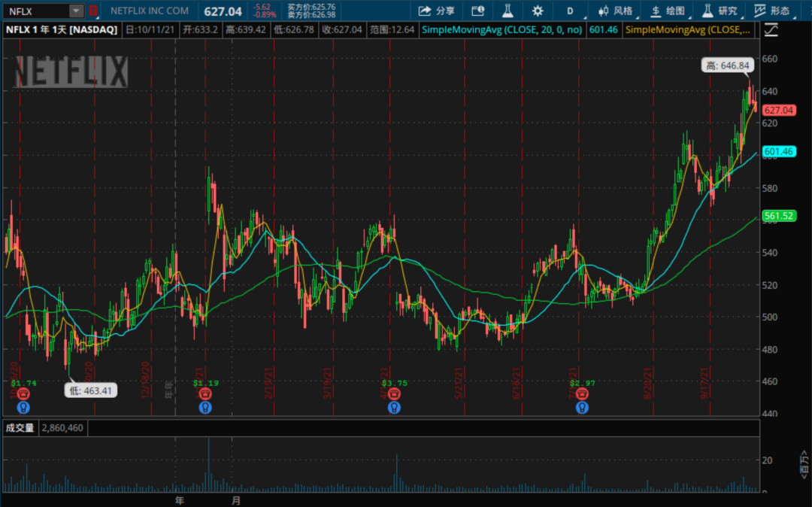Open the 风格 style menu
812x507 pixels.
615,11
